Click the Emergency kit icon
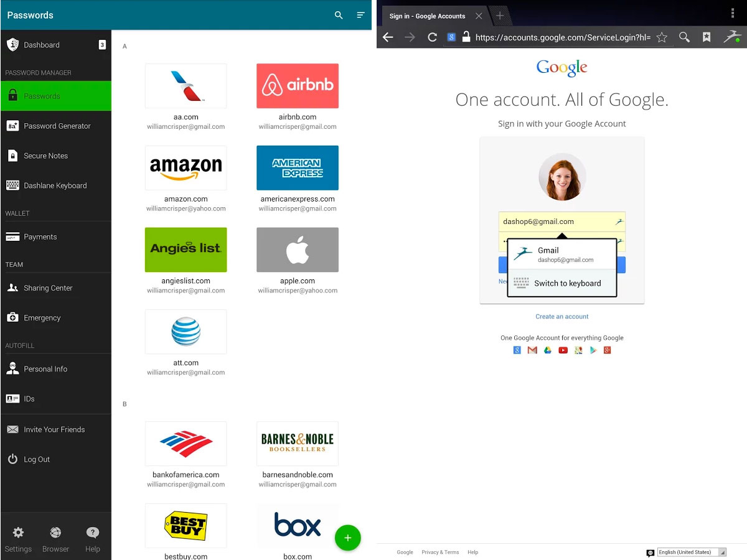The image size is (747, 560). click(12, 317)
